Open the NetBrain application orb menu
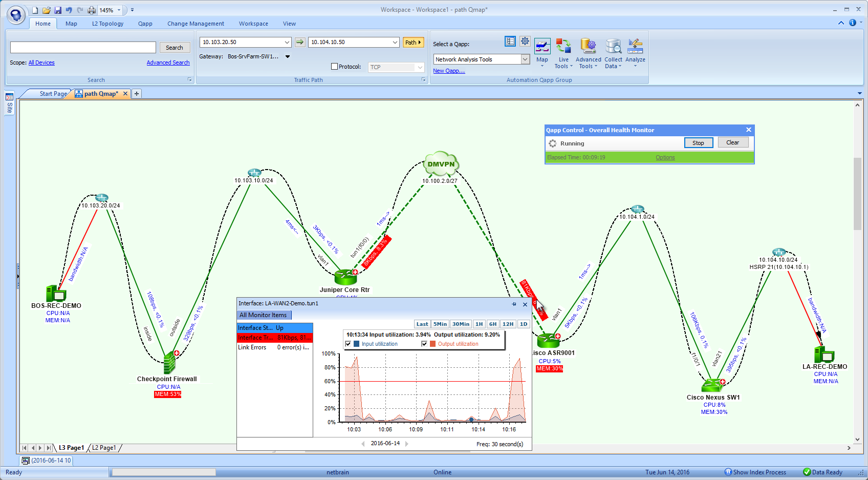Image resolution: width=868 pixels, height=480 pixels. pyautogui.click(x=16, y=15)
